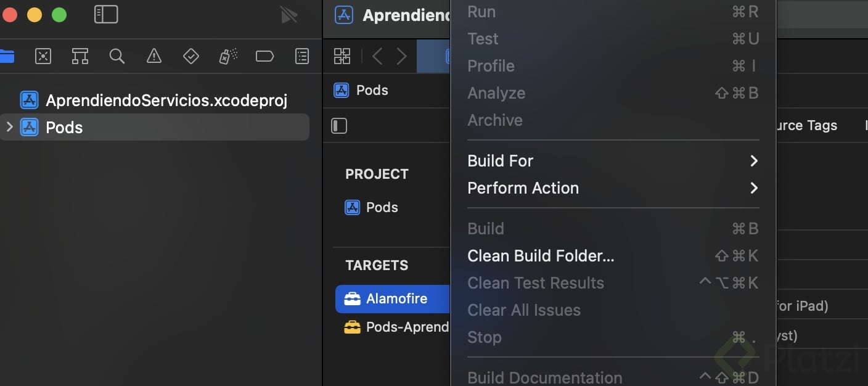Open the Find navigator magnifier icon
The width and height of the screenshot is (868, 386).
click(x=117, y=57)
